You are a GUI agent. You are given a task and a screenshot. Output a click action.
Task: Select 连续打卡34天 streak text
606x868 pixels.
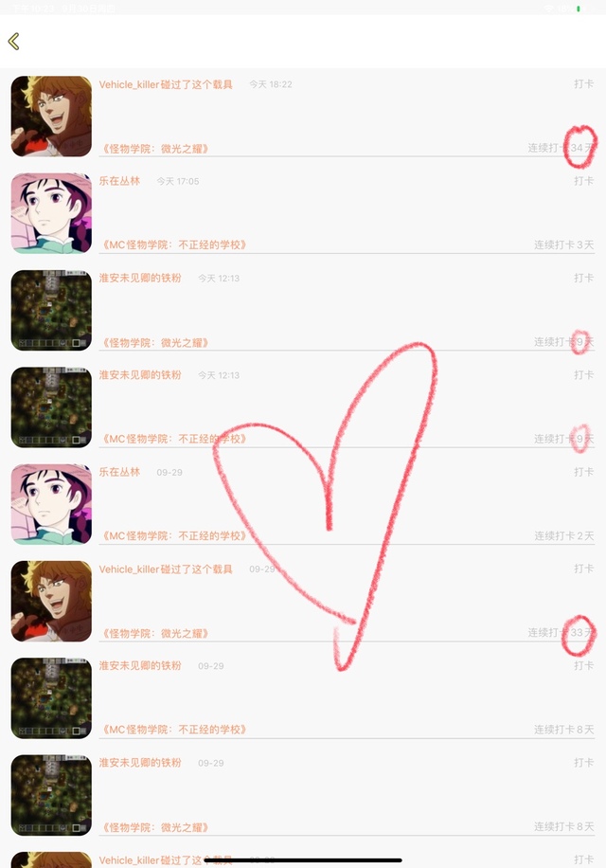(x=561, y=148)
